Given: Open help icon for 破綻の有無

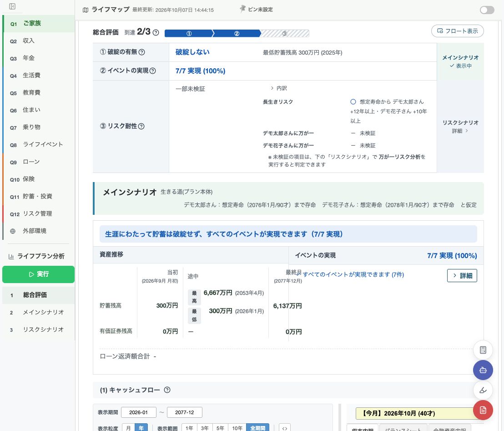Looking at the screenshot, I should 141,52.
